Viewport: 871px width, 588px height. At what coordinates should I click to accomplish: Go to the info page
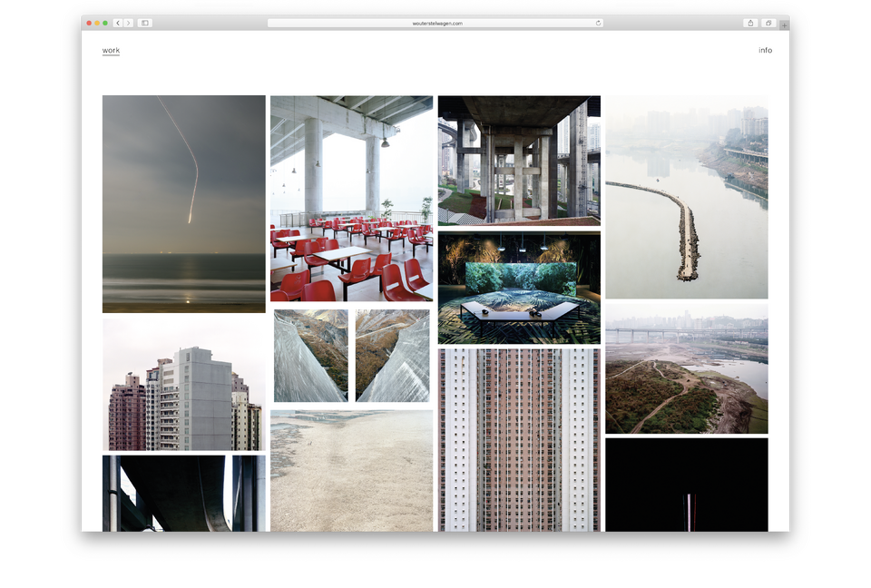coord(765,51)
